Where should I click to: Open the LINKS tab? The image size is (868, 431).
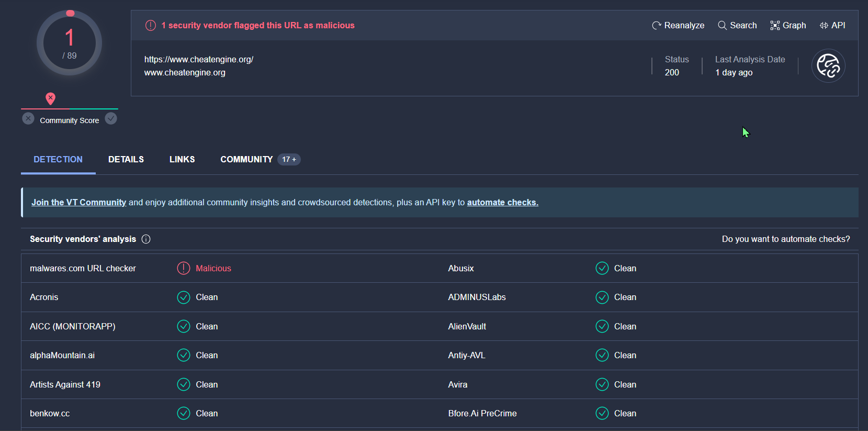tap(182, 159)
